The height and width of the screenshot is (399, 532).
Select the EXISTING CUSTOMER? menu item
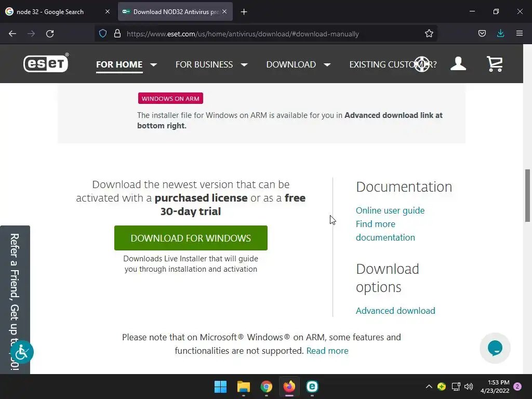click(393, 64)
